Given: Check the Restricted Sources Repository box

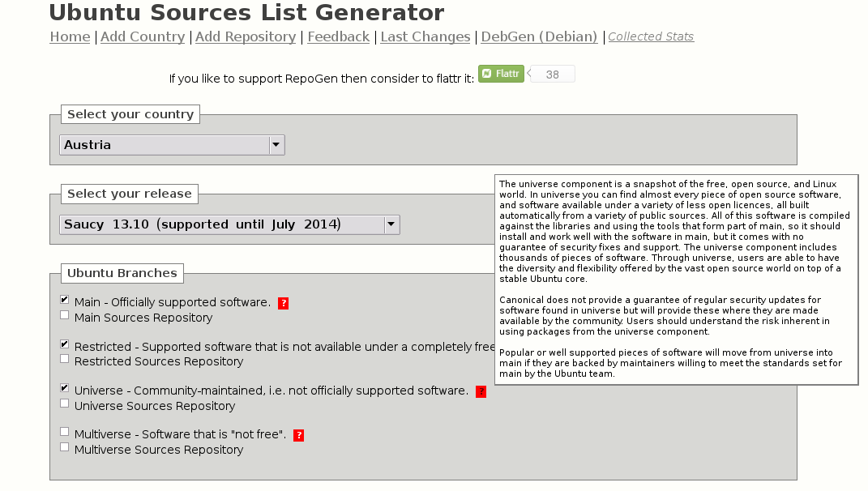Looking at the screenshot, I should click(64, 358).
